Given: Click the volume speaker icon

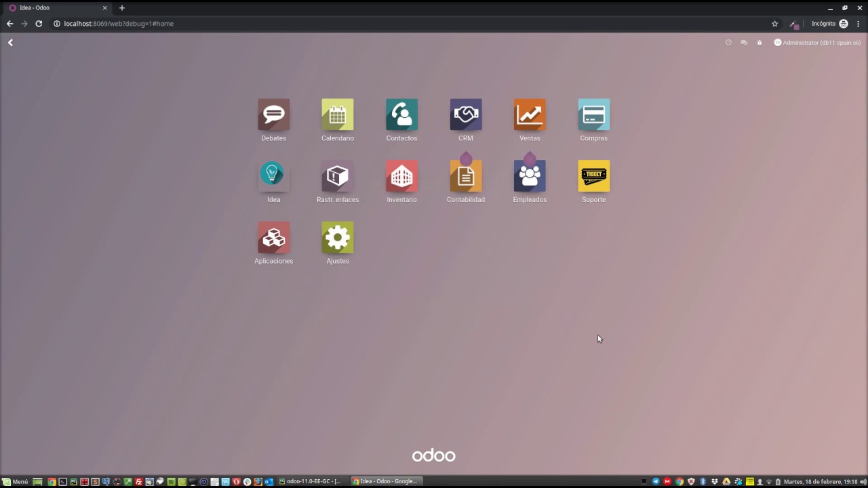Looking at the screenshot, I should (x=863, y=482).
